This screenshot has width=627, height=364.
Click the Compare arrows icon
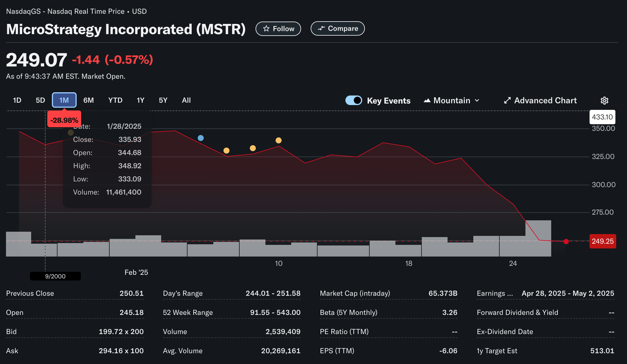pos(321,28)
